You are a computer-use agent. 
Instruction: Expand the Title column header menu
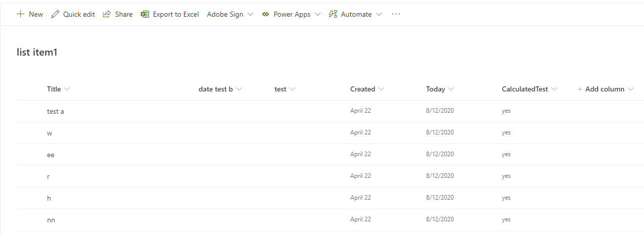point(67,89)
